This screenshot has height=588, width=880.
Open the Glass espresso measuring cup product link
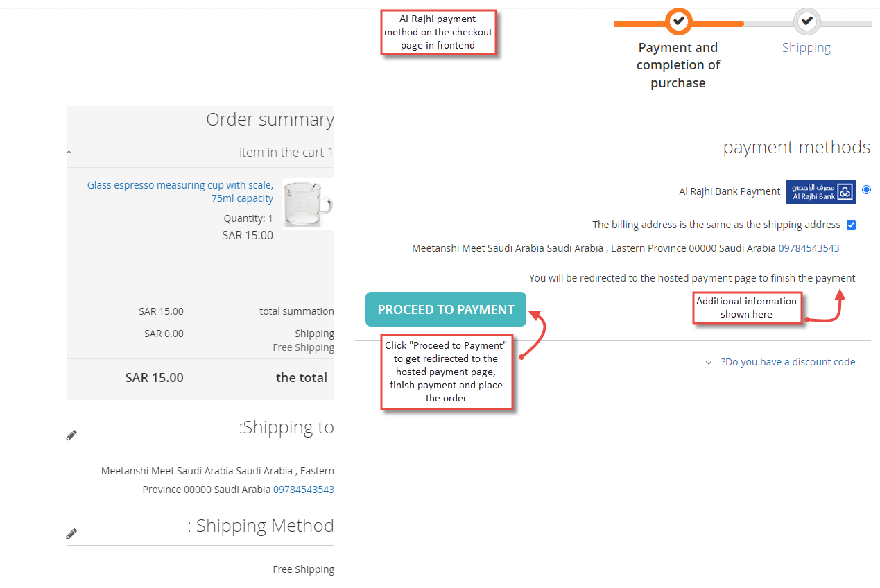[x=180, y=191]
